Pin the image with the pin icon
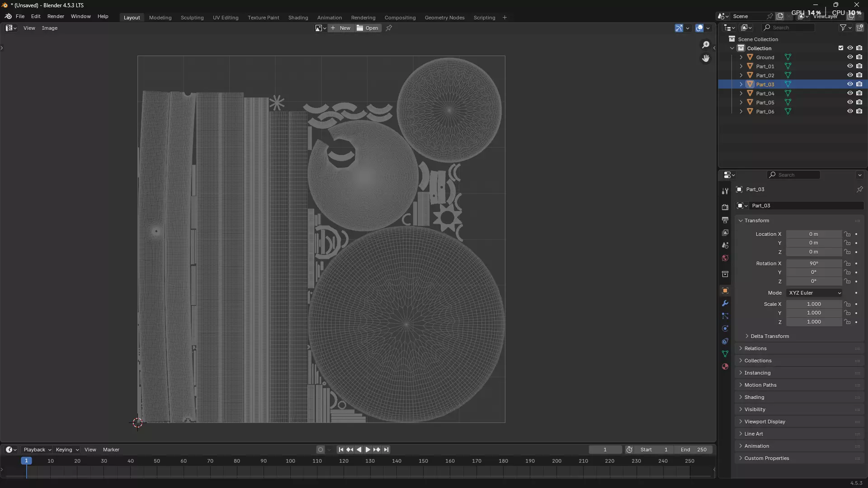Image resolution: width=868 pixels, height=488 pixels. tap(389, 28)
